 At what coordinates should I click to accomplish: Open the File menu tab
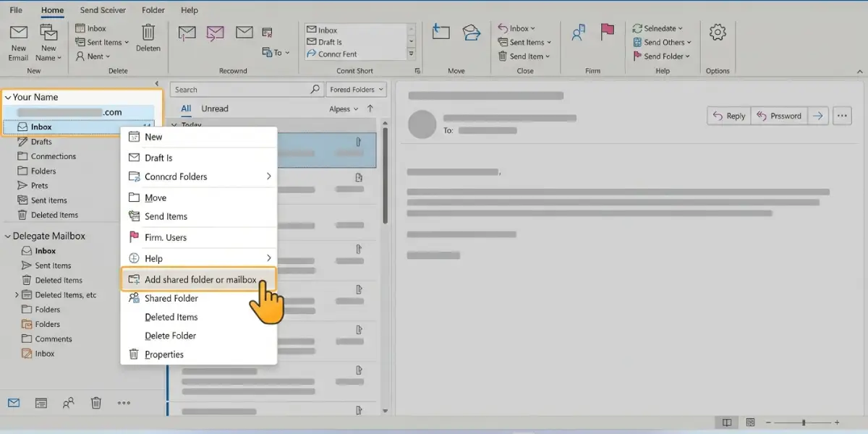pyautogui.click(x=16, y=10)
